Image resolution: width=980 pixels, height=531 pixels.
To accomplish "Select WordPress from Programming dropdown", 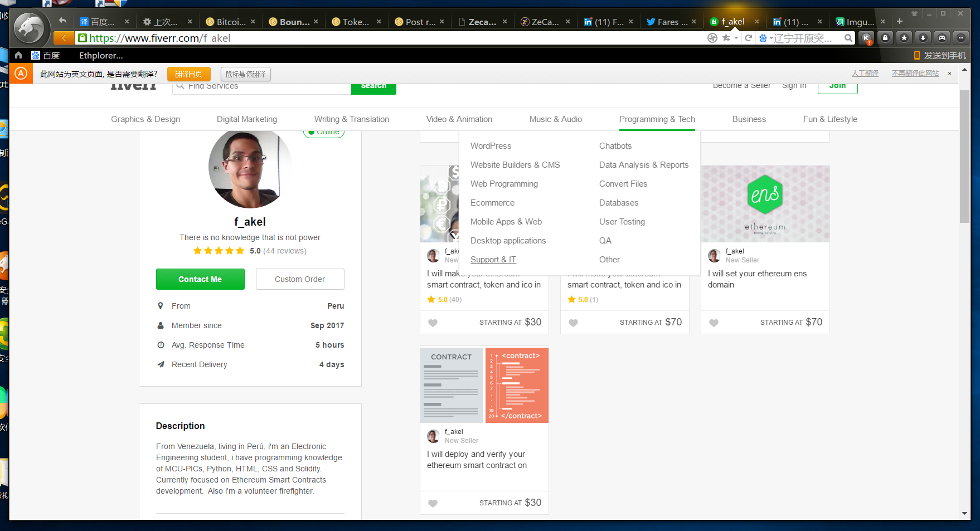I will point(491,146).
